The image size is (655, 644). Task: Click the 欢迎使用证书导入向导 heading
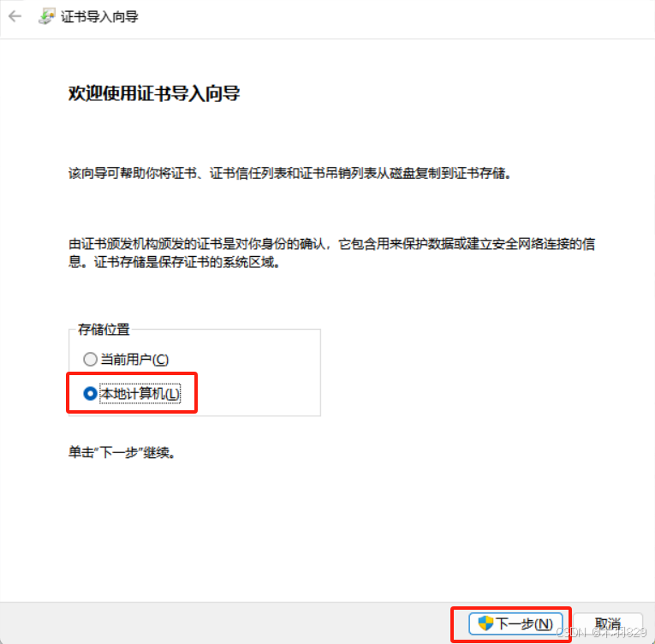coord(154,93)
